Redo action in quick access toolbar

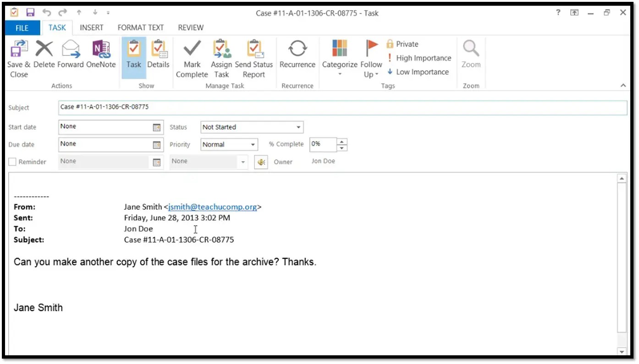(x=63, y=12)
